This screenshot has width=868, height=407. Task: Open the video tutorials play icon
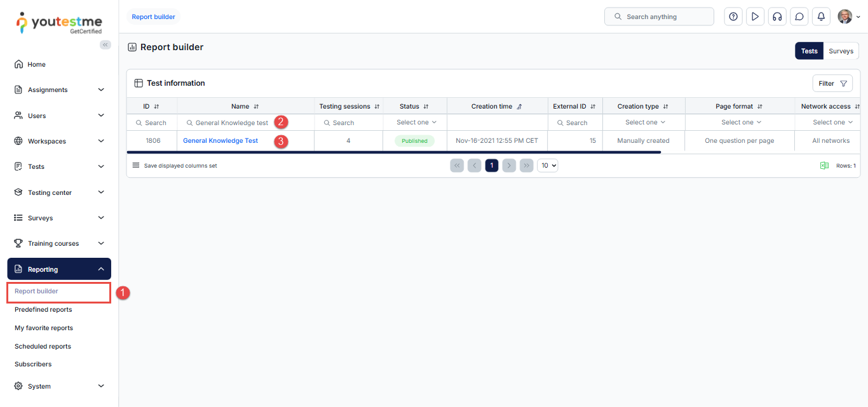click(755, 17)
